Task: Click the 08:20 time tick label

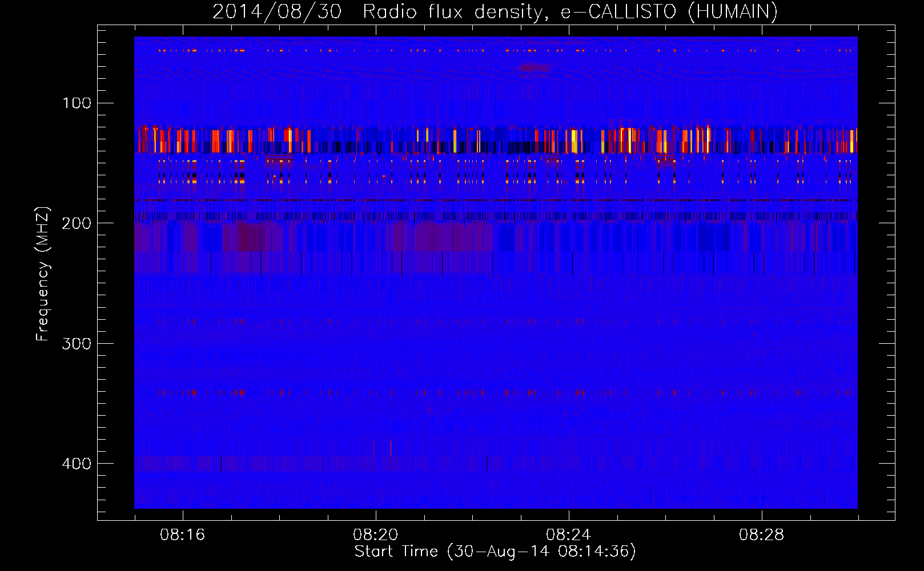Action: (376, 535)
